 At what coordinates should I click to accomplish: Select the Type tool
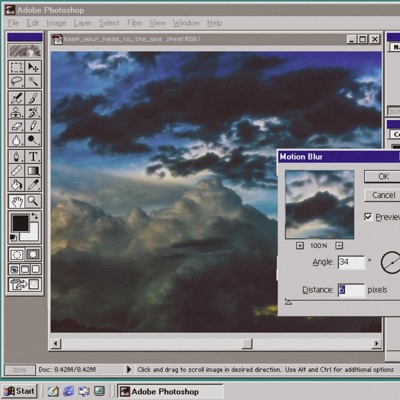(33, 156)
